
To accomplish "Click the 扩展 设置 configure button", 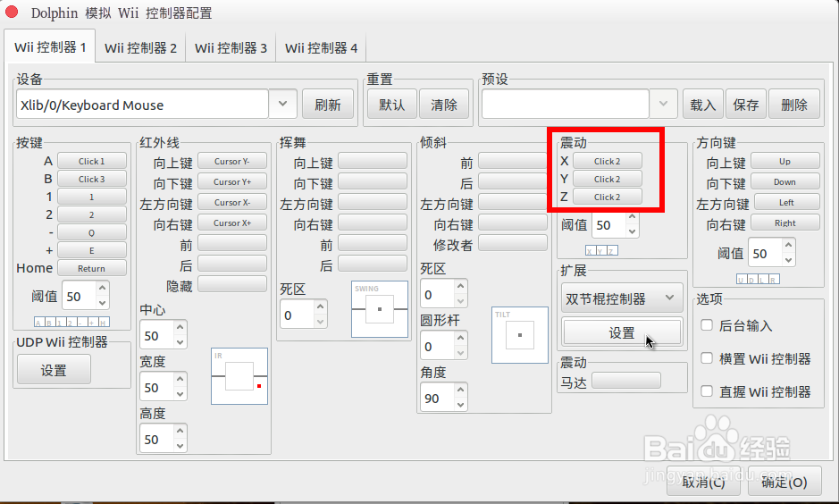I will [622, 332].
